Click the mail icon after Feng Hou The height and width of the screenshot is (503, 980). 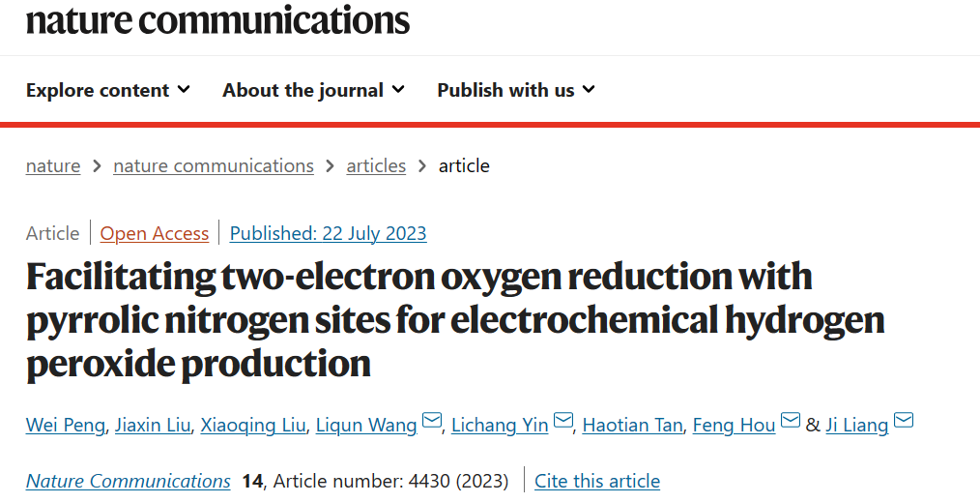tap(791, 420)
